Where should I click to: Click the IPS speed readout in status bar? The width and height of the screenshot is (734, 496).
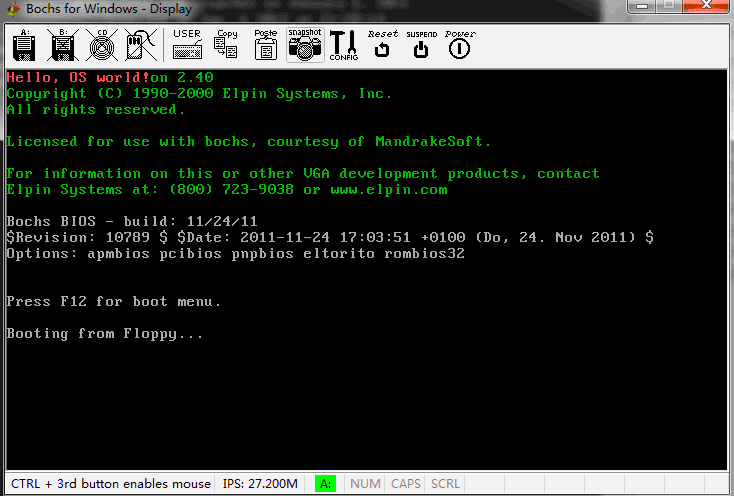point(260,484)
